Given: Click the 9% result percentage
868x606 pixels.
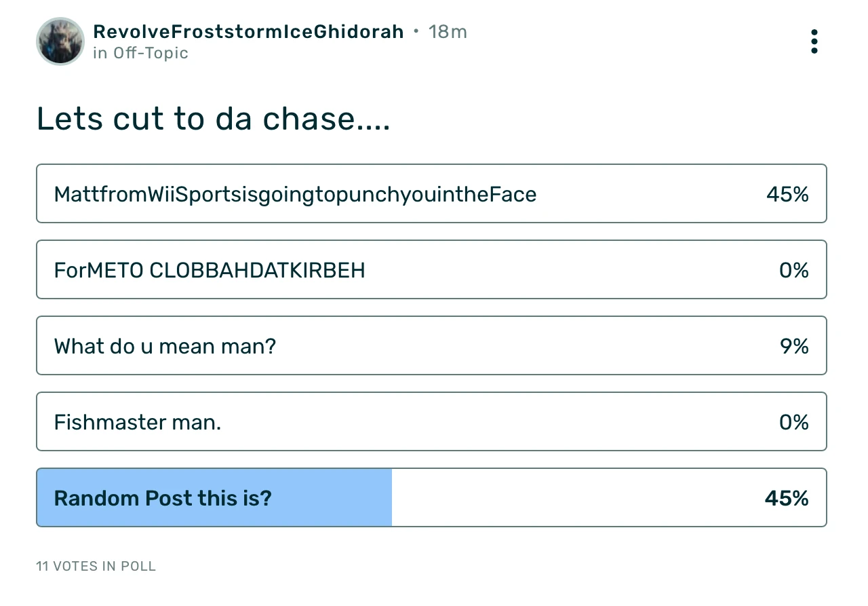Looking at the screenshot, I should pos(794,347).
